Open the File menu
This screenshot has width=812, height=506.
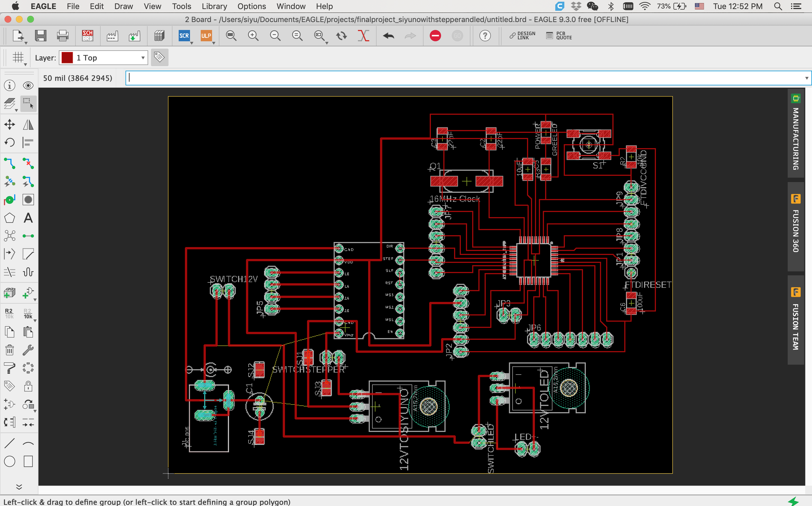73,6
